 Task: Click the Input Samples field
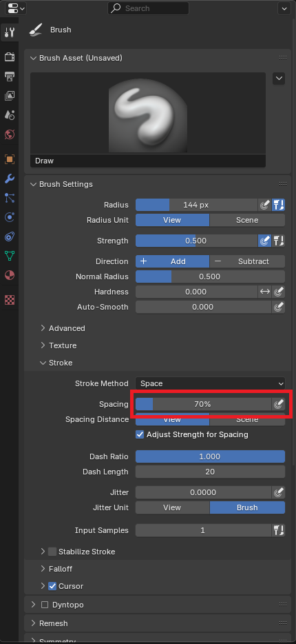pyautogui.click(x=203, y=530)
